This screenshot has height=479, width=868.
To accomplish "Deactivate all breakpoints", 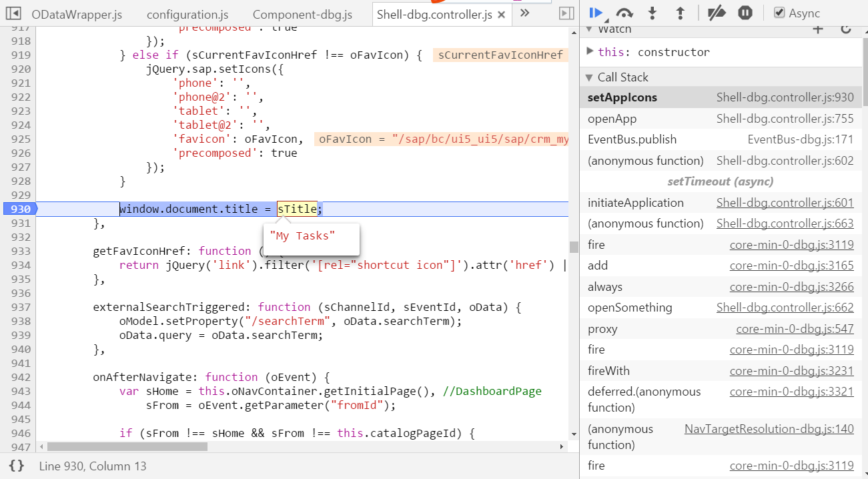I will (x=717, y=13).
